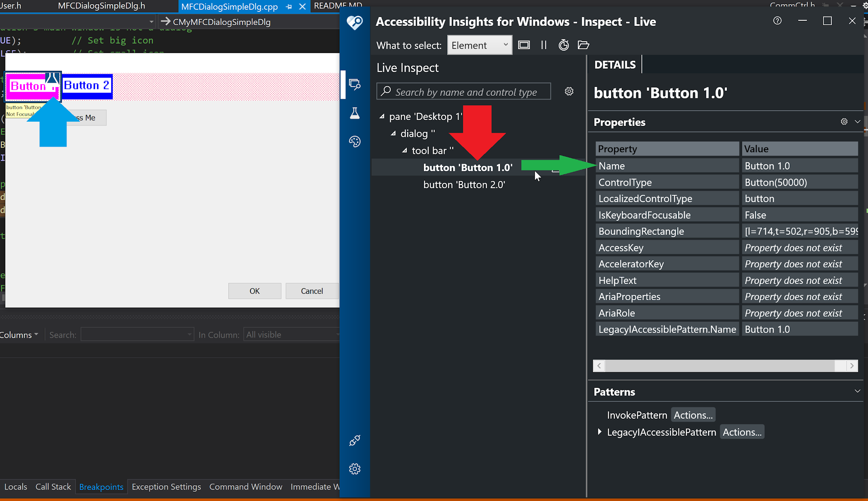Click InvokePattern Actions button

pyautogui.click(x=693, y=415)
